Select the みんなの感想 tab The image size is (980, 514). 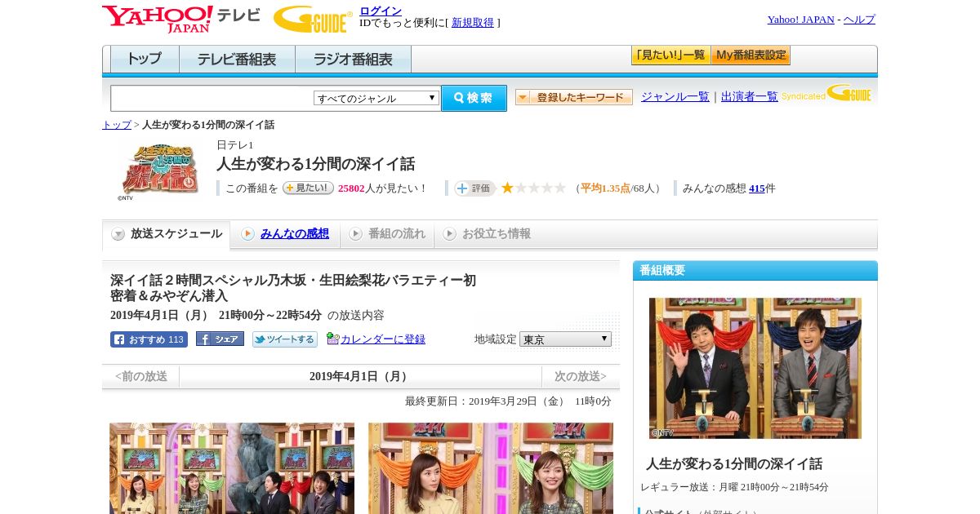point(295,234)
